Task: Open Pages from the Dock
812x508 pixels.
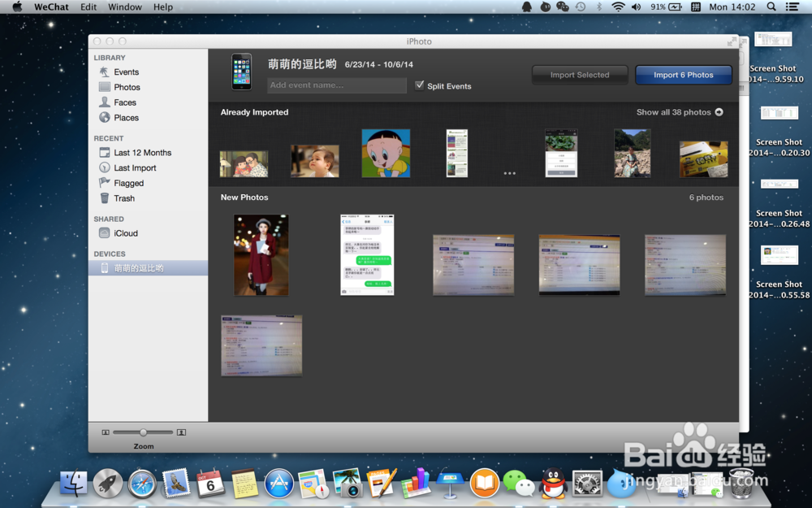Action: (x=382, y=483)
